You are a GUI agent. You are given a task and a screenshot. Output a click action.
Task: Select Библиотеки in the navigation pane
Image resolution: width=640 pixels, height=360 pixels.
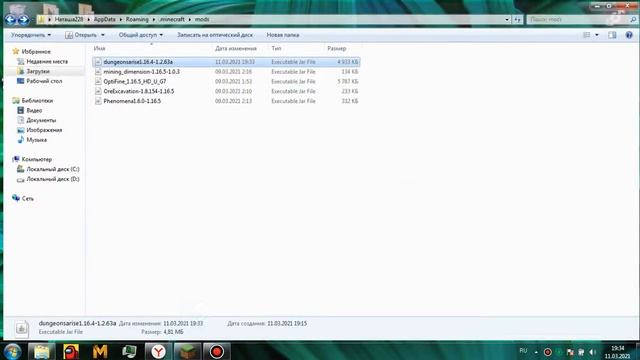click(37, 100)
